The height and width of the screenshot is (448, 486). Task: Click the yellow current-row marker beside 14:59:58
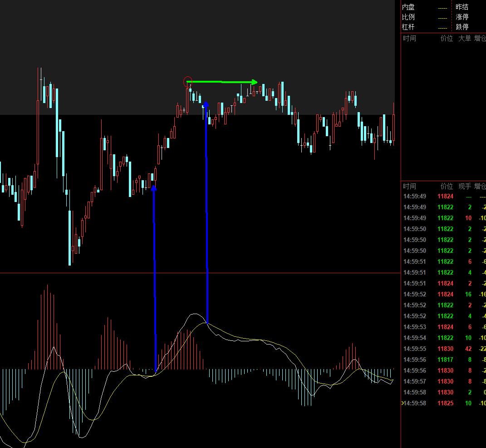click(403, 403)
